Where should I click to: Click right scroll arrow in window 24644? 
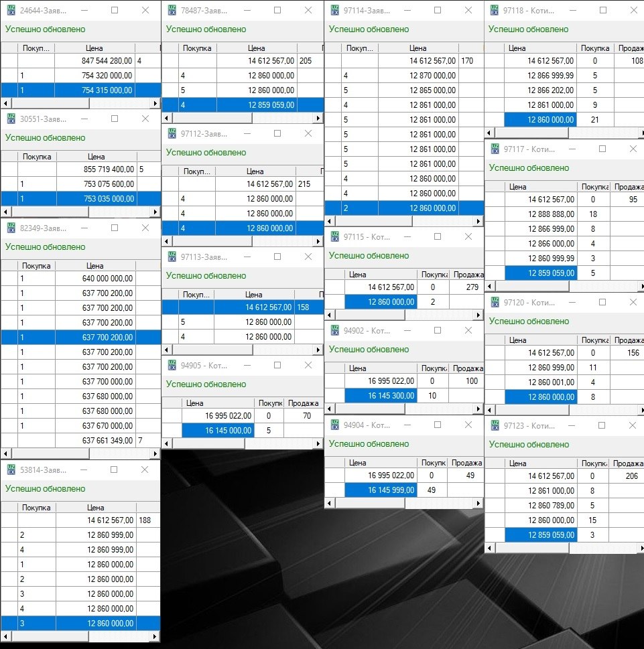tap(155, 104)
